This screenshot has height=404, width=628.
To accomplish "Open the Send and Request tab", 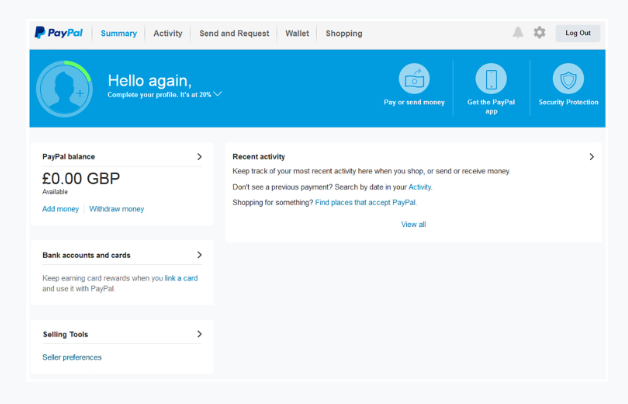I will [x=234, y=33].
